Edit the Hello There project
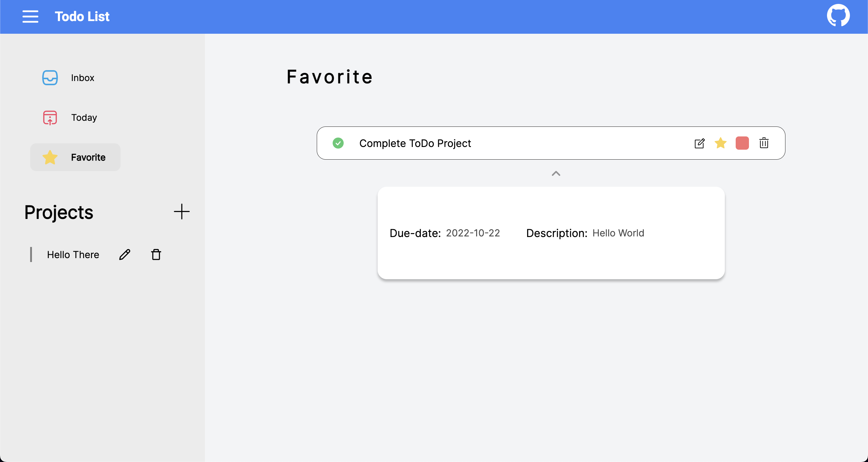The height and width of the screenshot is (462, 868). tap(125, 254)
